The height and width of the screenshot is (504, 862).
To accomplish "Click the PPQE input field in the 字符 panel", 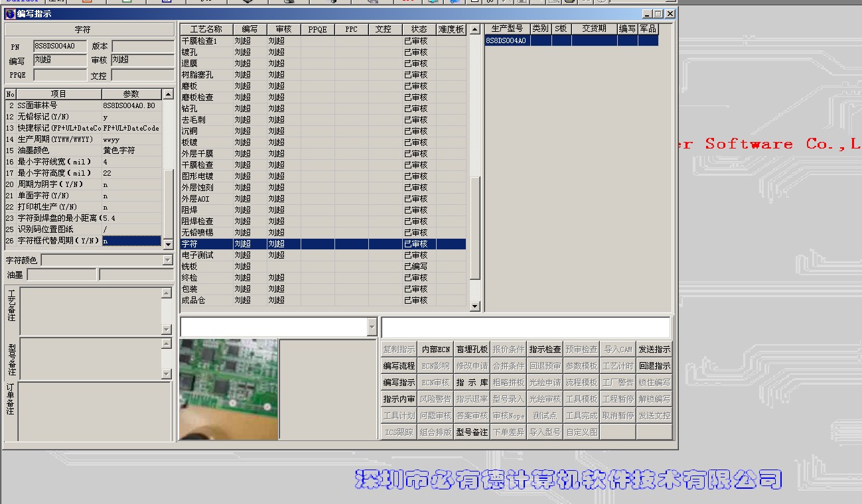I will tap(60, 75).
